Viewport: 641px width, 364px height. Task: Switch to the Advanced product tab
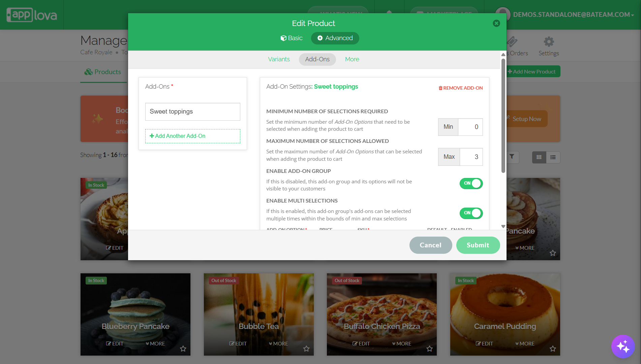pyautogui.click(x=335, y=38)
